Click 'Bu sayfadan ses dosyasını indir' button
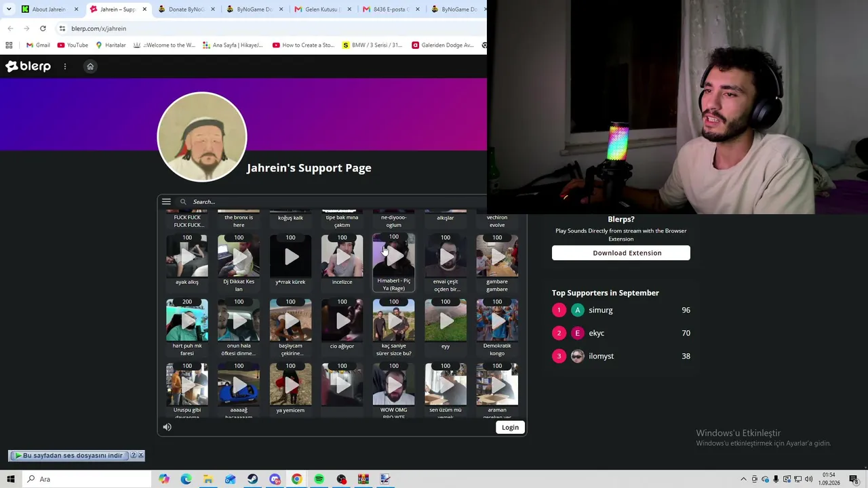The image size is (868, 488). pyautogui.click(x=68, y=455)
